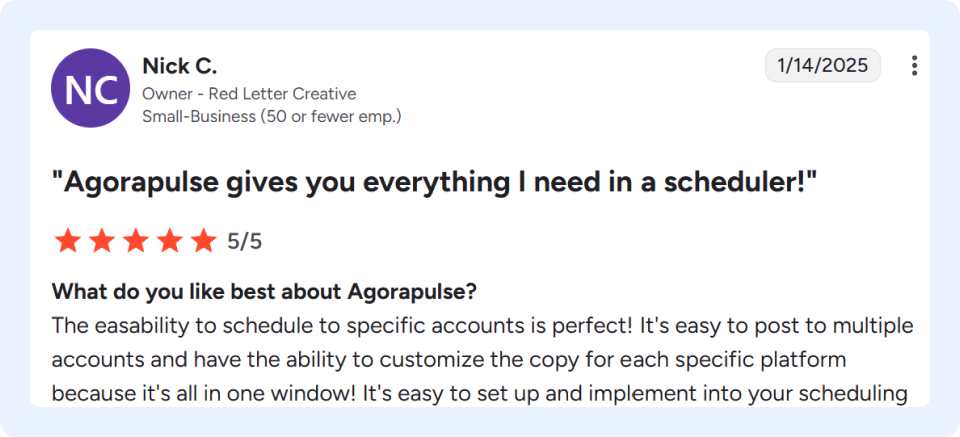Click the first rating star
The image size is (960, 437).
[x=67, y=241]
